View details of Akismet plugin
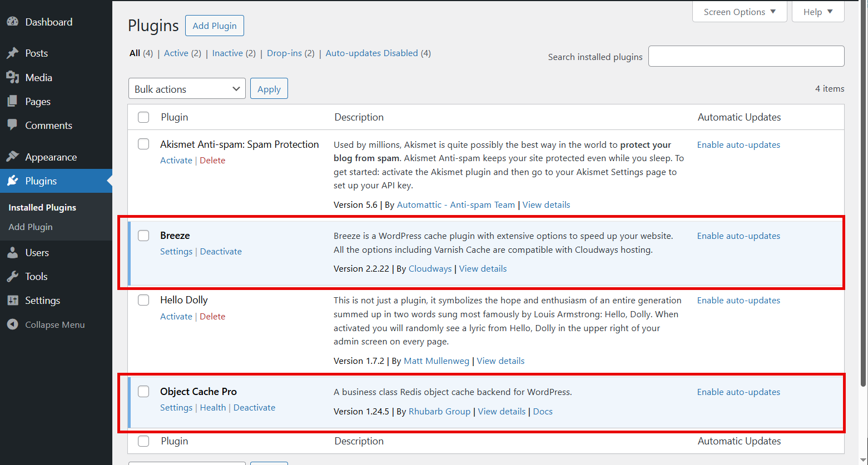The image size is (868, 465). tap(546, 205)
